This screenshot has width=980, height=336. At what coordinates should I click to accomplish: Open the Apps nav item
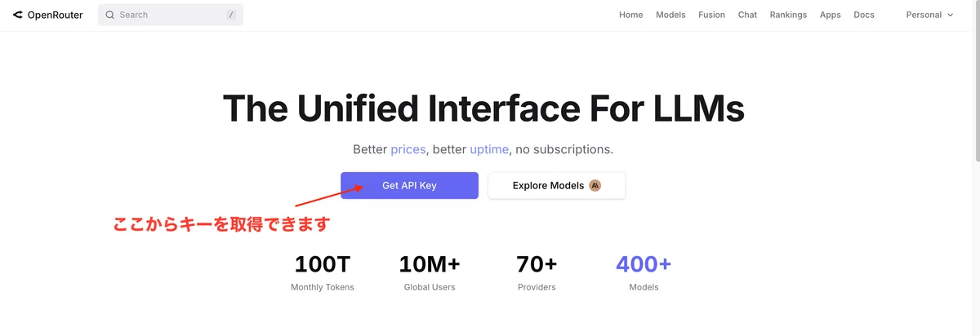point(830,15)
